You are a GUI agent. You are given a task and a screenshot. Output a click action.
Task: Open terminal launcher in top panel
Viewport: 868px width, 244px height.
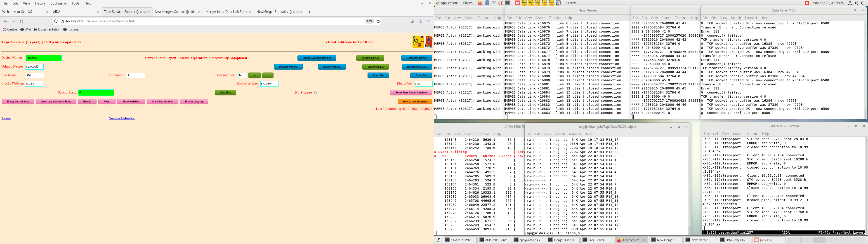click(x=507, y=3)
